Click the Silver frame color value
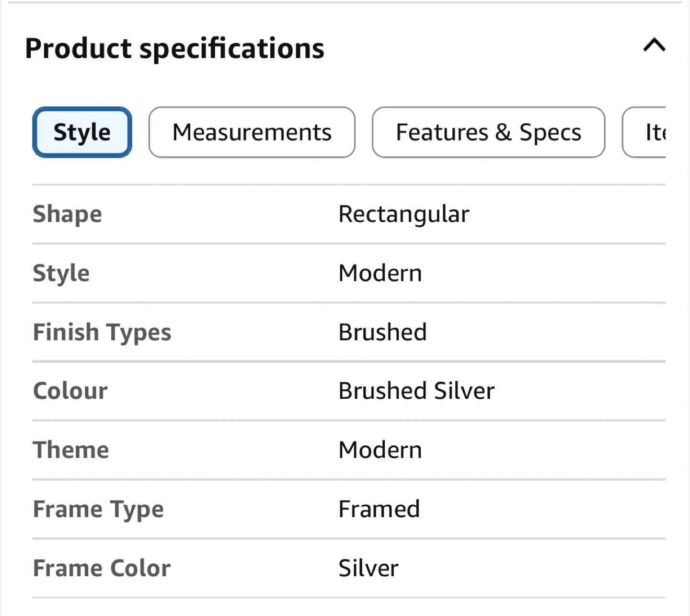The image size is (690, 616). [x=368, y=568]
